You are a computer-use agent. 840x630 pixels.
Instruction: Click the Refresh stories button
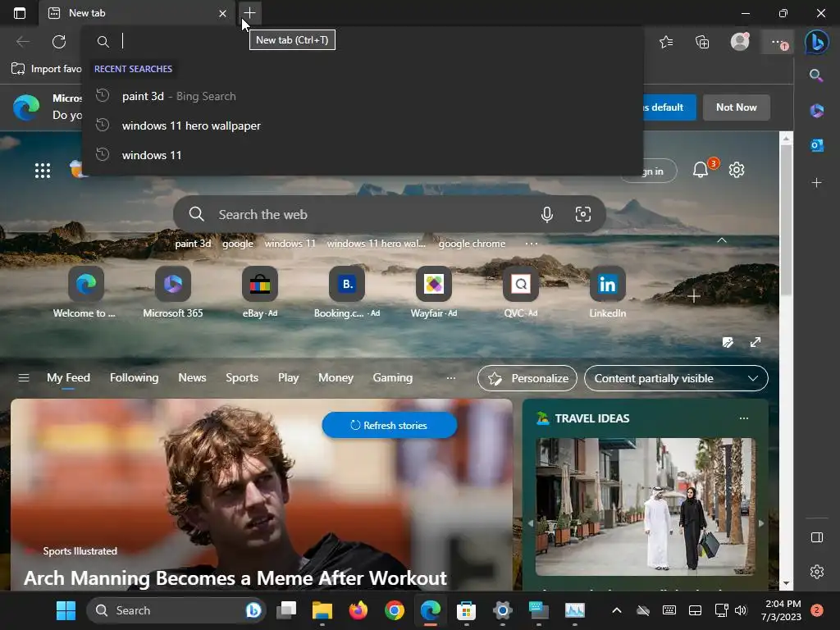point(390,426)
